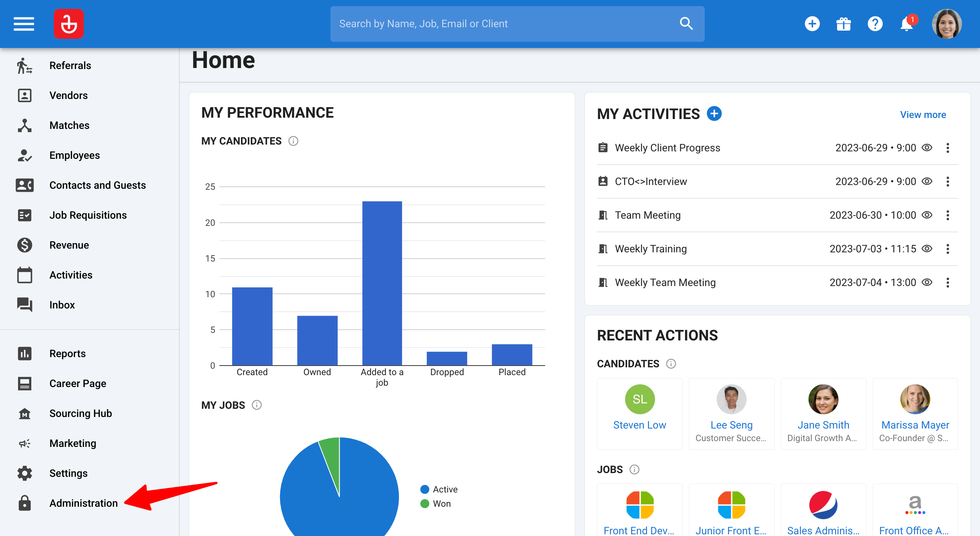The width and height of the screenshot is (980, 536).
Task: Open Job Requisitions menu item
Action: coord(88,215)
